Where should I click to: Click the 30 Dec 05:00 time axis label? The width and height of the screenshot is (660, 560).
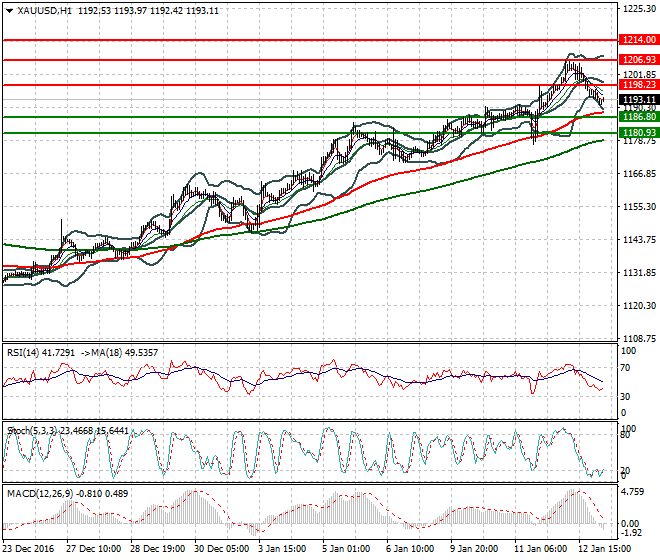[221, 549]
